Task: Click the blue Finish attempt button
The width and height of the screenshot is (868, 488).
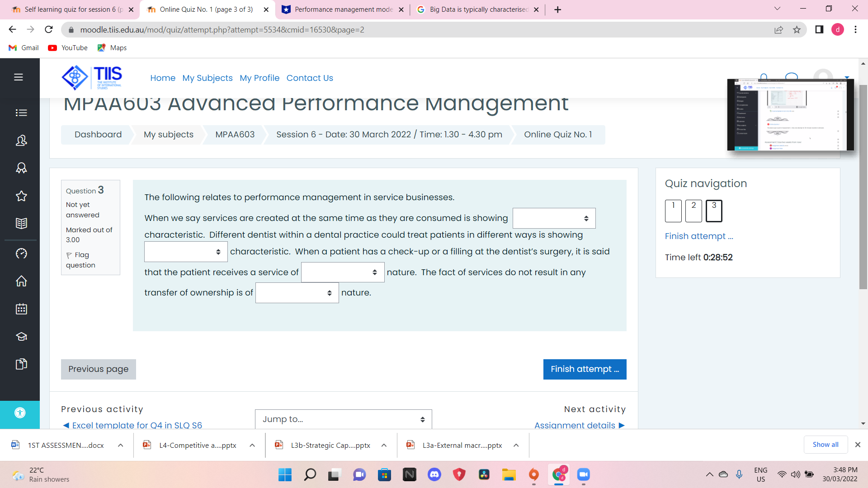Action: [585, 369]
